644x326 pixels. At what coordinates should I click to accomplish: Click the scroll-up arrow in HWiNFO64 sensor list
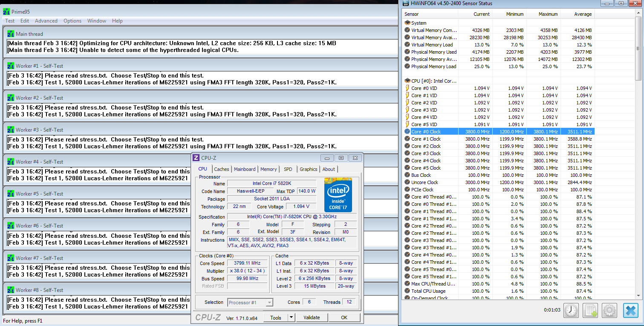click(638, 13)
